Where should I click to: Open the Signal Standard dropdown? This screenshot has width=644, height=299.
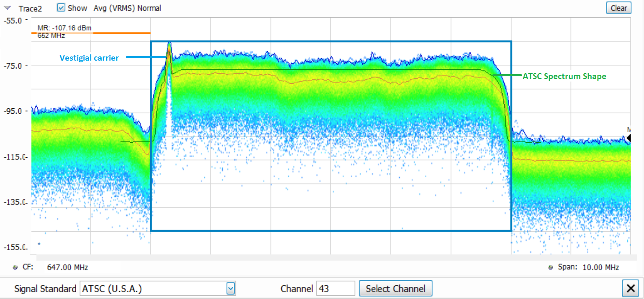[230, 288]
